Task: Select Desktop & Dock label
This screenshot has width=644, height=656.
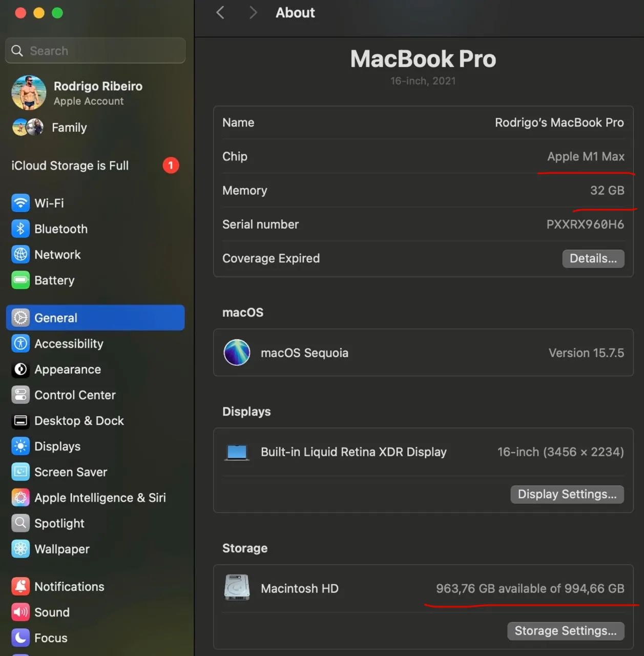Action: [x=79, y=421]
